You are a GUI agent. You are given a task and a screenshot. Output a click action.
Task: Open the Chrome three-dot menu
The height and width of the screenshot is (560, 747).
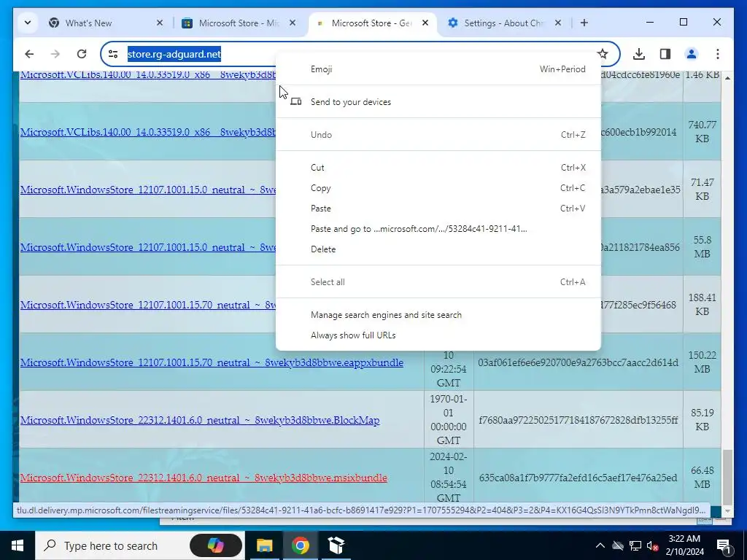point(718,54)
